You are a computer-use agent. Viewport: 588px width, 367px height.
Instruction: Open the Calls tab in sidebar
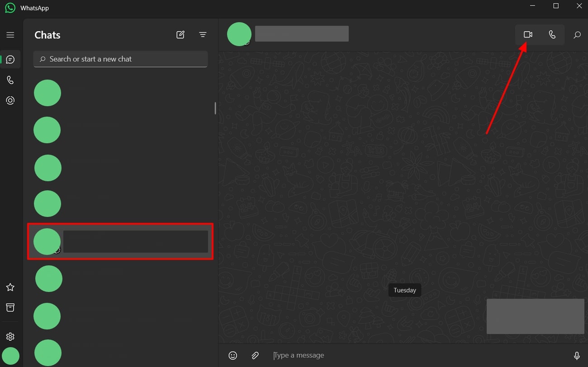[10, 80]
